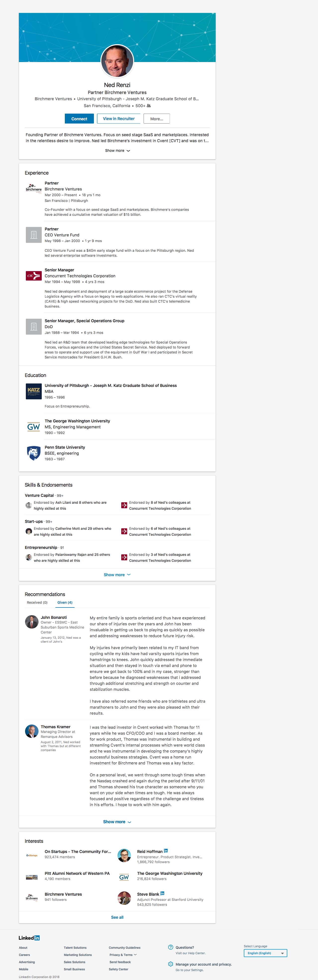Expand the summary with Show more
This screenshot has width=318, height=980.
(117, 151)
